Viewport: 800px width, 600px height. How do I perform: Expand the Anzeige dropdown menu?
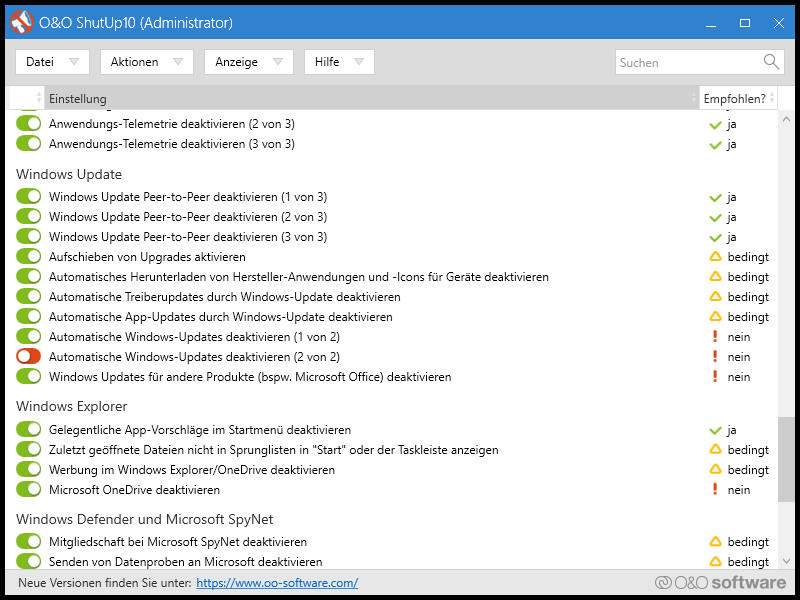249,62
